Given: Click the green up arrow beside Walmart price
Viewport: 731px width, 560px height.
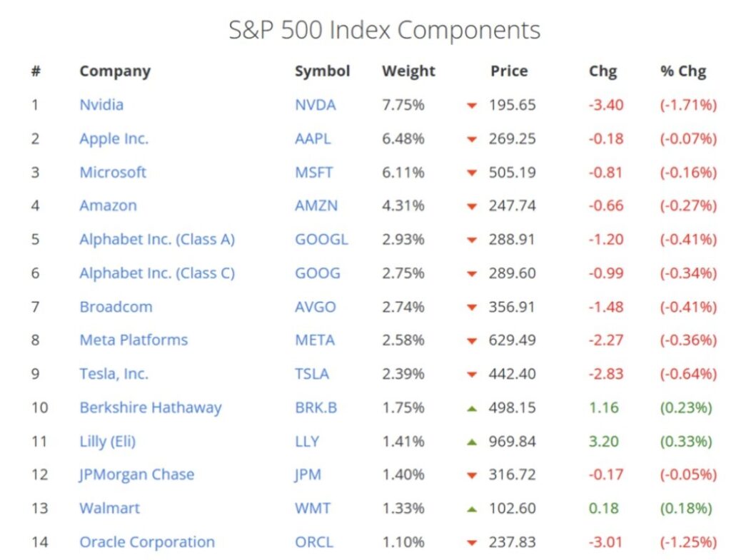Looking at the screenshot, I should (x=471, y=509).
